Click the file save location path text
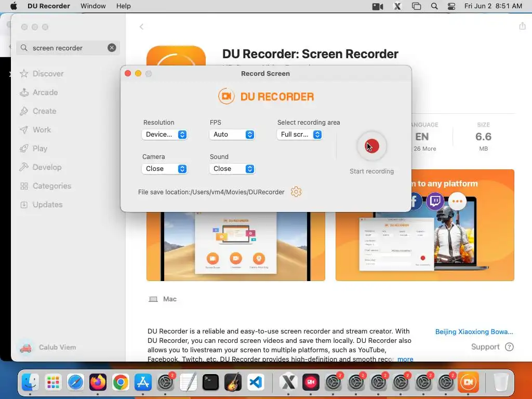Viewport: 532px width, 399px height. (211, 192)
